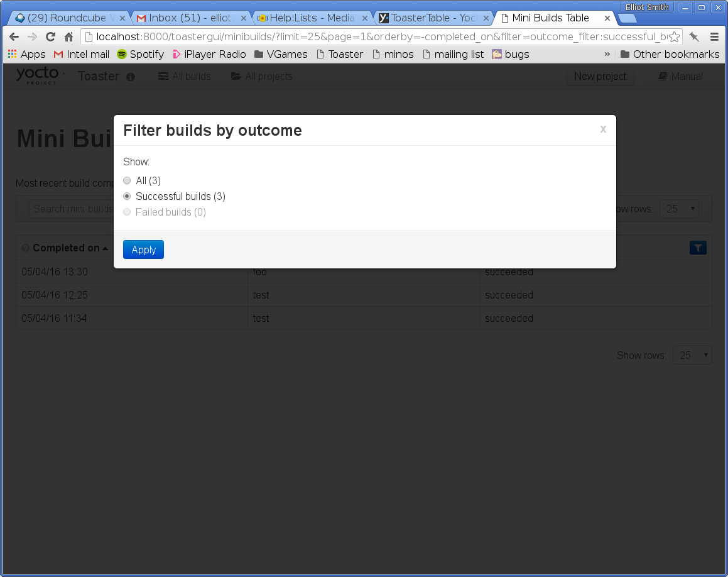Open the Apps grid shortcut
728x577 pixels.
[x=26, y=54]
